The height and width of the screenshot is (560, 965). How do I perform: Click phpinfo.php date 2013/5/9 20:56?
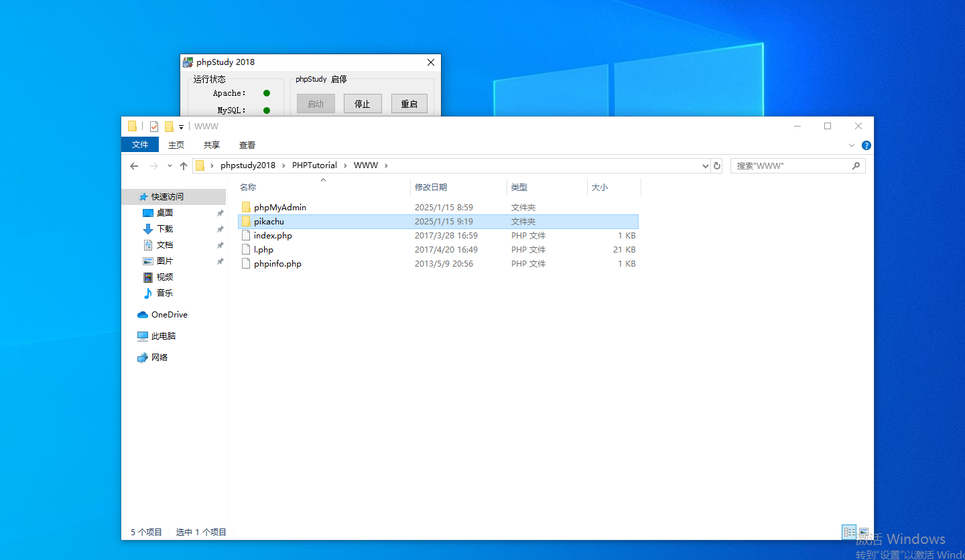(x=444, y=263)
